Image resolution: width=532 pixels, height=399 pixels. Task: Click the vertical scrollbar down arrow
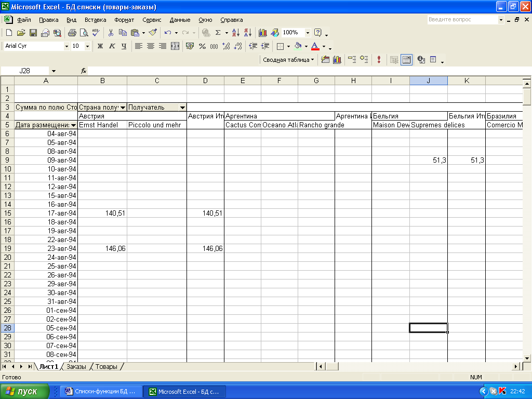pos(527,358)
